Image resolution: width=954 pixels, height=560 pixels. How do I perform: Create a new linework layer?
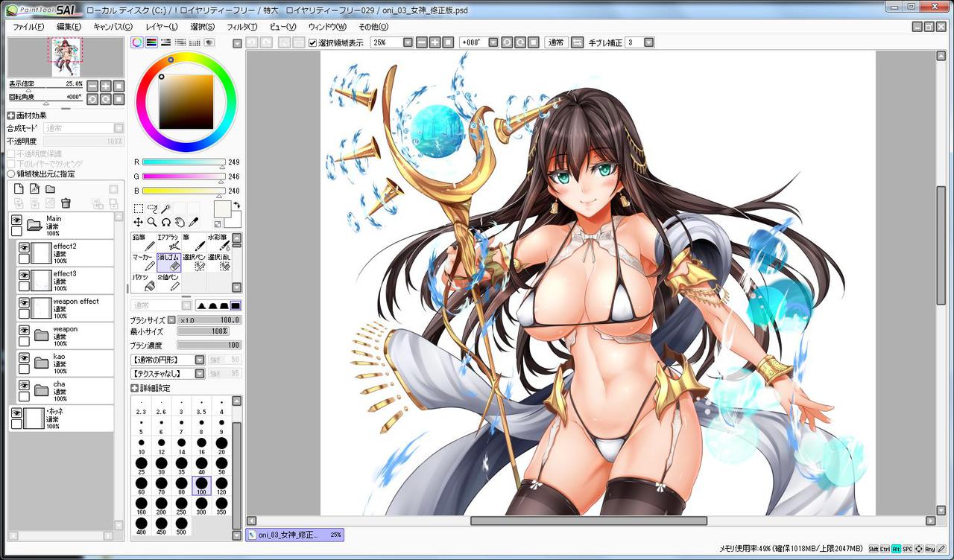(34, 189)
